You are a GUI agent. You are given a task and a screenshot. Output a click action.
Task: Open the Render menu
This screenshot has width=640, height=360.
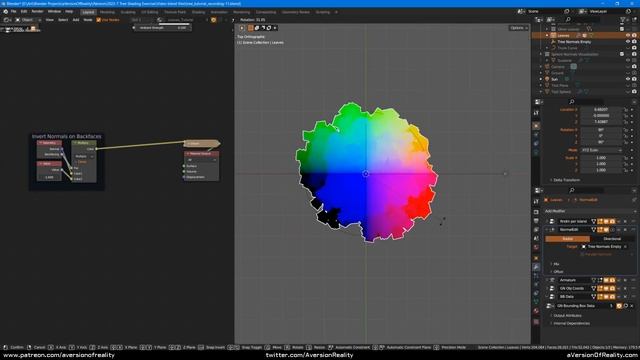(x=37, y=12)
